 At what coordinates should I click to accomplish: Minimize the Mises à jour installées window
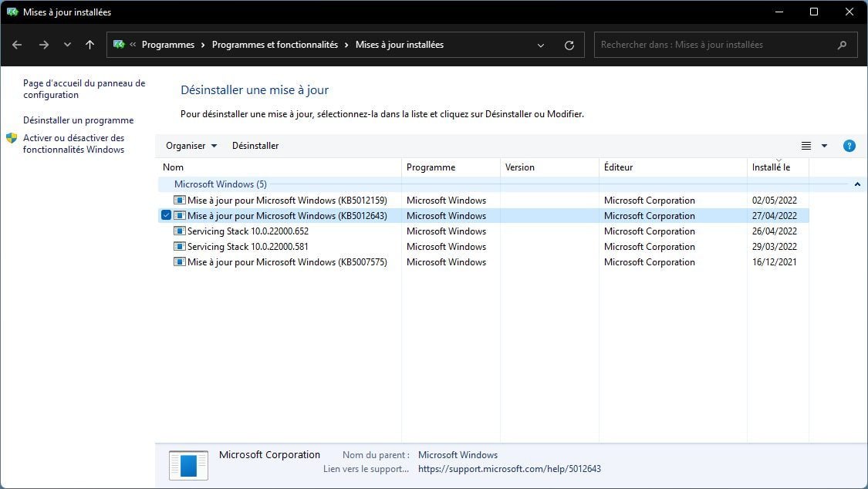click(778, 12)
